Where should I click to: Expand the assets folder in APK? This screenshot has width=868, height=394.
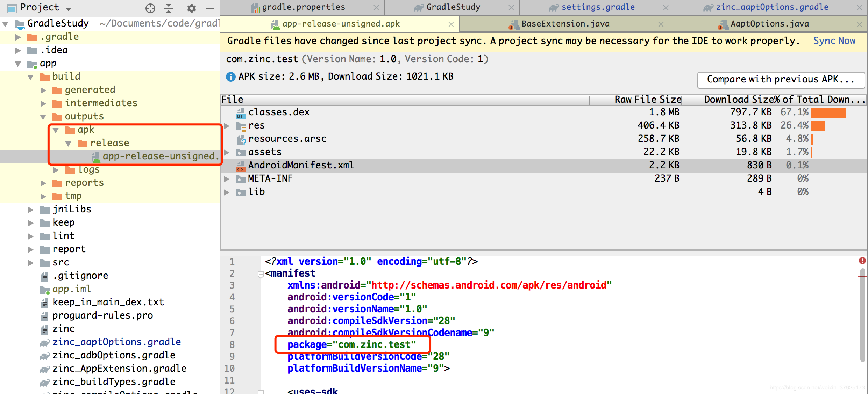tap(227, 152)
